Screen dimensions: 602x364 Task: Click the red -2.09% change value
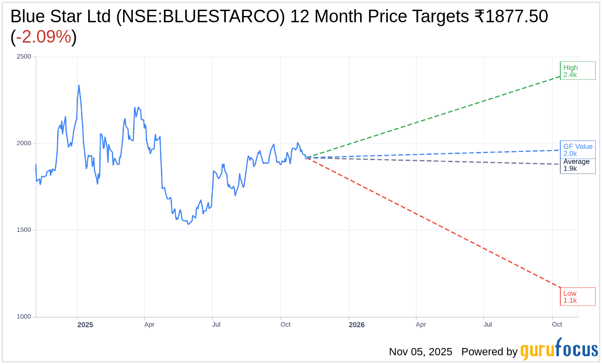click(44, 37)
